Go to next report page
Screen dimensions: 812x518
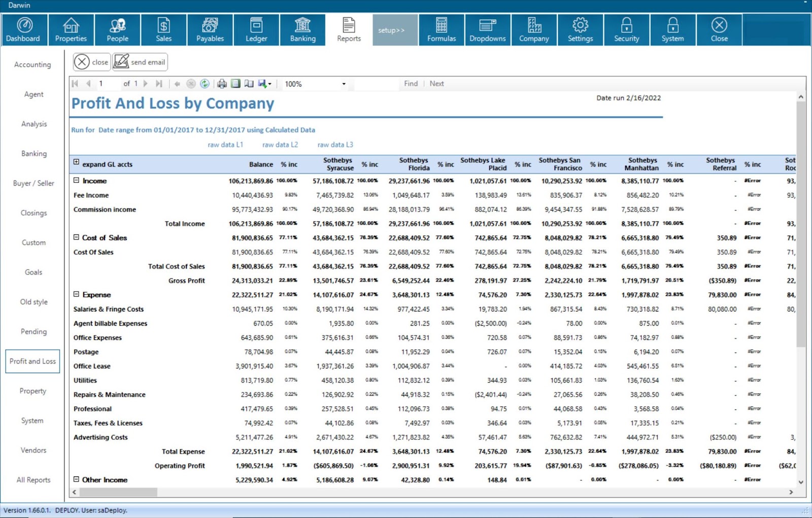(146, 84)
